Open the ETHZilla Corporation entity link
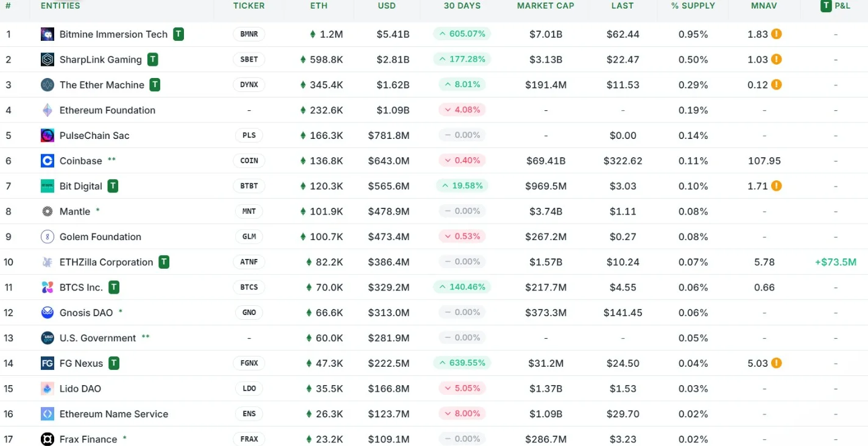This screenshot has height=446, width=868. pyautogui.click(x=107, y=262)
